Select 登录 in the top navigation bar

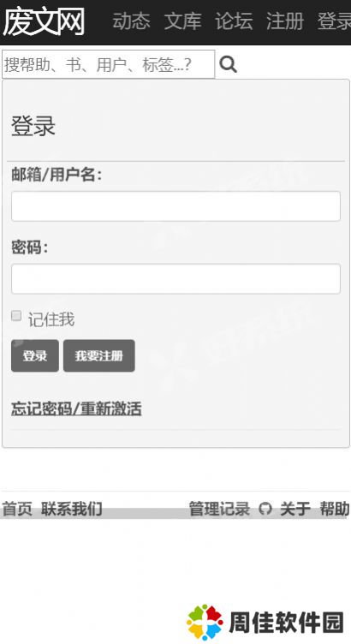point(334,21)
